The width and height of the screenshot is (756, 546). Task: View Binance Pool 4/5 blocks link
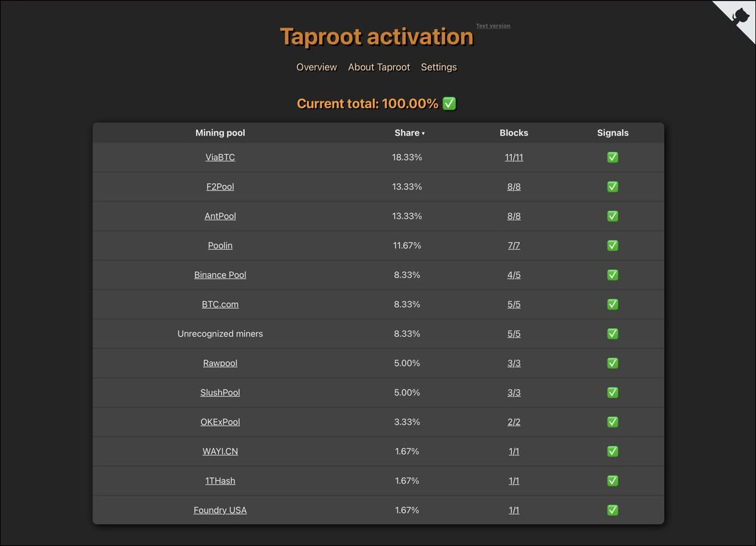[514, 275]
